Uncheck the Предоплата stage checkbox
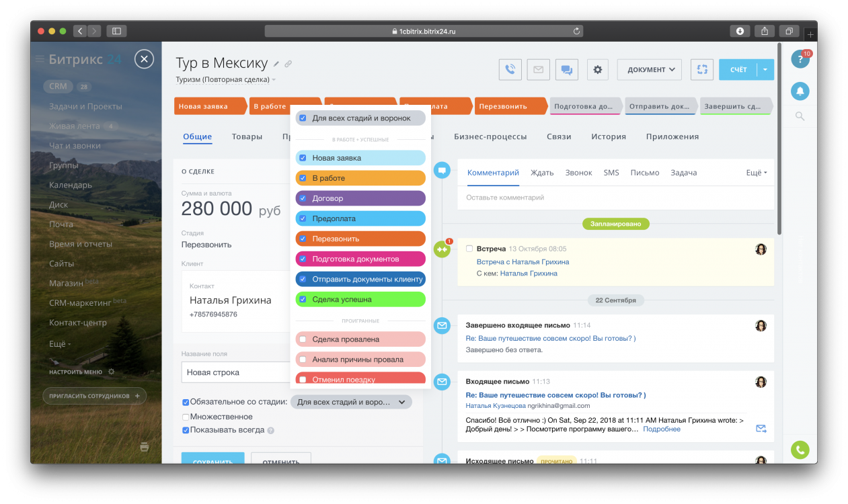 (303, 218)
